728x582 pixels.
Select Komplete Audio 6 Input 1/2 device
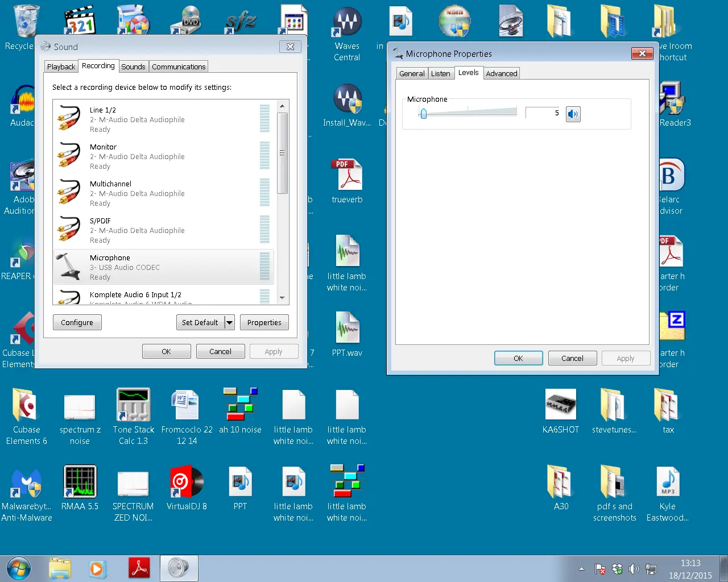163,296
